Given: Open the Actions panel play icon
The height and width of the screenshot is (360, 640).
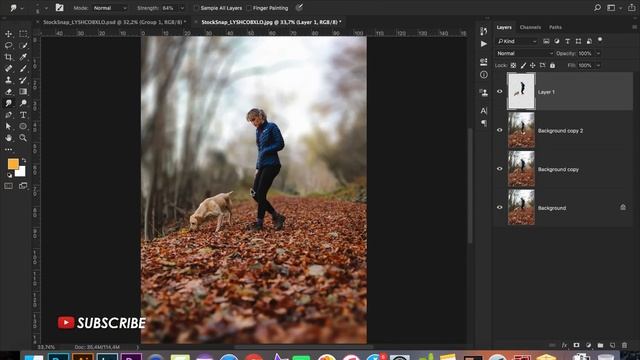Looking at the screenshot, I should (x=484, y=44).
